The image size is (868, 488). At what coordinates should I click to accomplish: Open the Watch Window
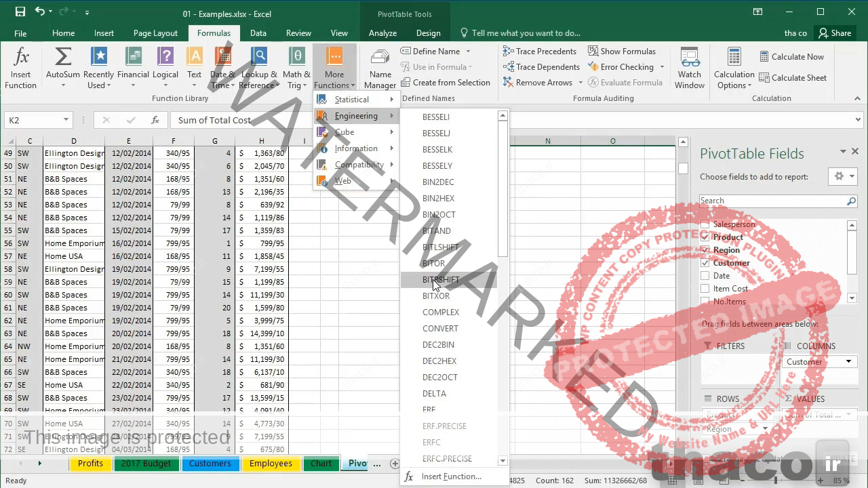[690, 68]
